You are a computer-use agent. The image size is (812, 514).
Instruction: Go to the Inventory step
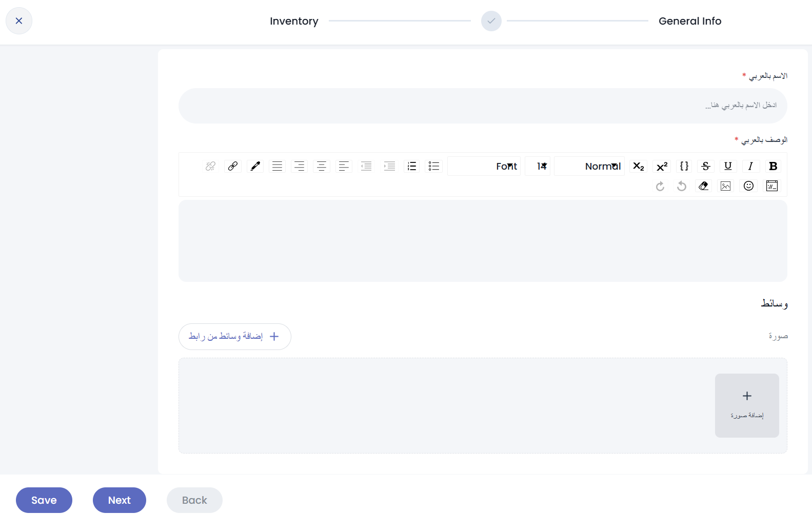pos(294,21)
